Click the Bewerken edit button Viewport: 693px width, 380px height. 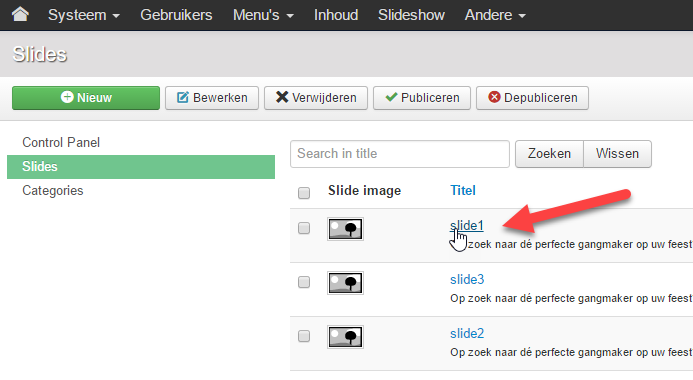(212, 98)
